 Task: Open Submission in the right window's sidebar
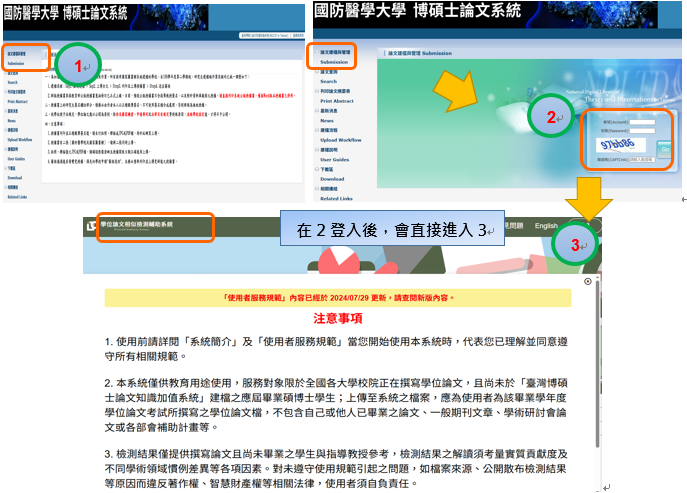click(334, 62)
